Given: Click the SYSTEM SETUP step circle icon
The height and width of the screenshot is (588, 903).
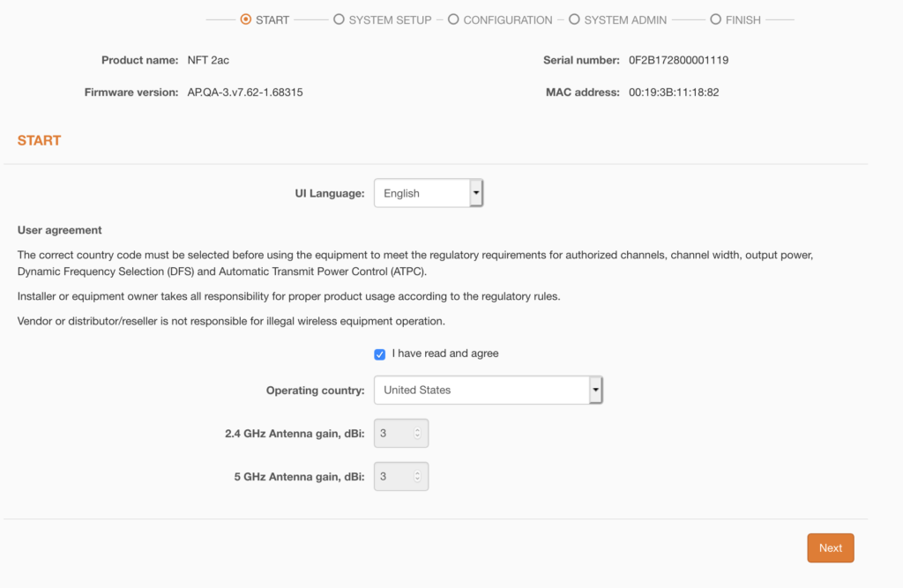Looking at the screenshot, I should (x=337, y=19).
